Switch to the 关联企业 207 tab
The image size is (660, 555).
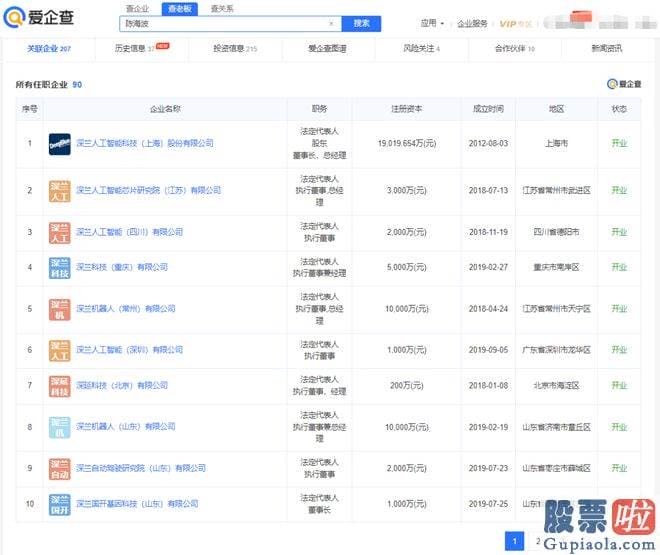(49, 49)
